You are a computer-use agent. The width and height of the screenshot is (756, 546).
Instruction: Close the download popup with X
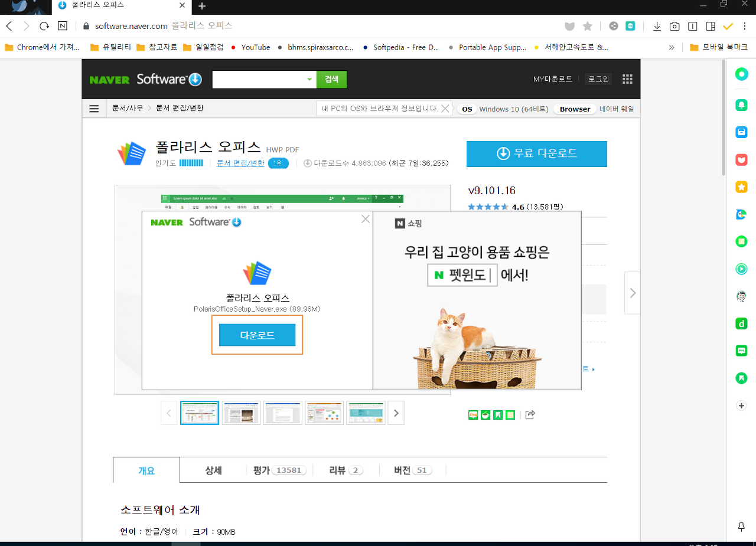(366, 219)
